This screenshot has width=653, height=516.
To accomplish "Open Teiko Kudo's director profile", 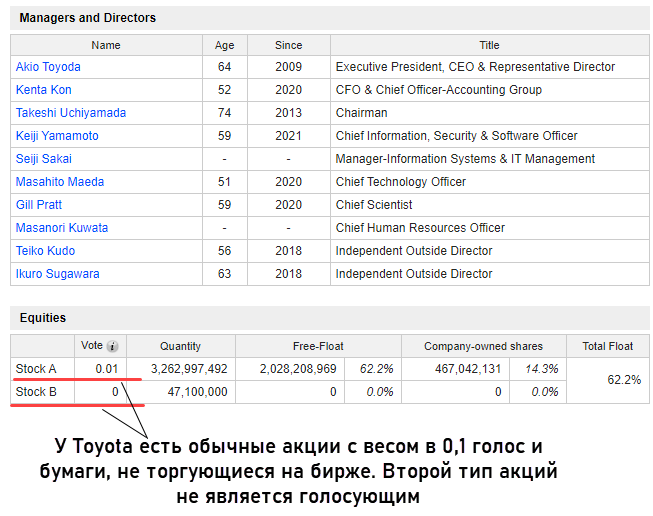I will pyautogui.click(x=45, y=251).
